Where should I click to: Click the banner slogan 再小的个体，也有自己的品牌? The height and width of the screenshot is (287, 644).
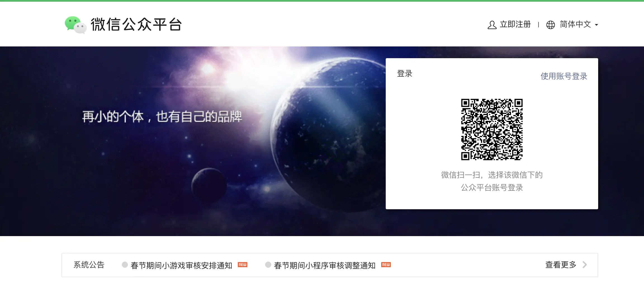pos(162,117)
